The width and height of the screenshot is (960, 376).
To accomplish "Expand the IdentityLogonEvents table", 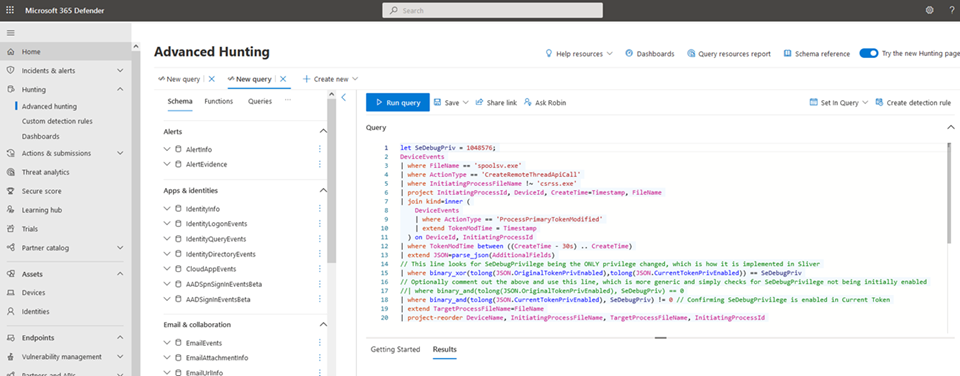I will (167, 224).
